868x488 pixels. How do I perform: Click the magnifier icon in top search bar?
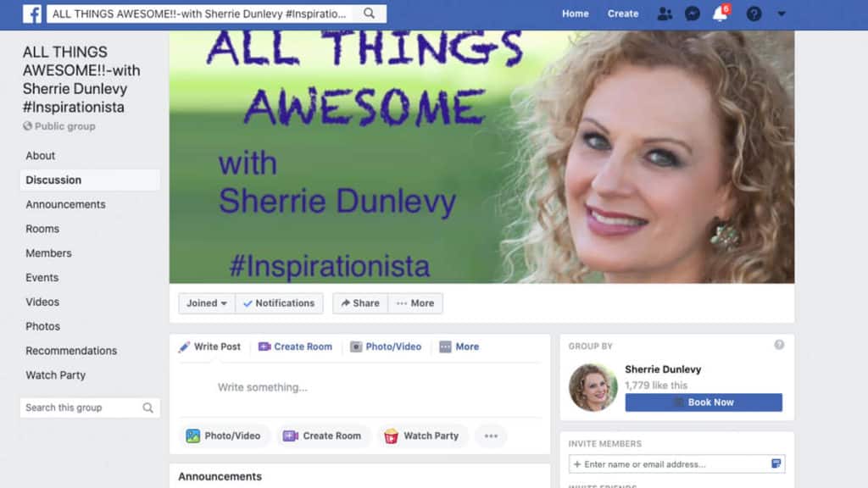pos(369,14)
